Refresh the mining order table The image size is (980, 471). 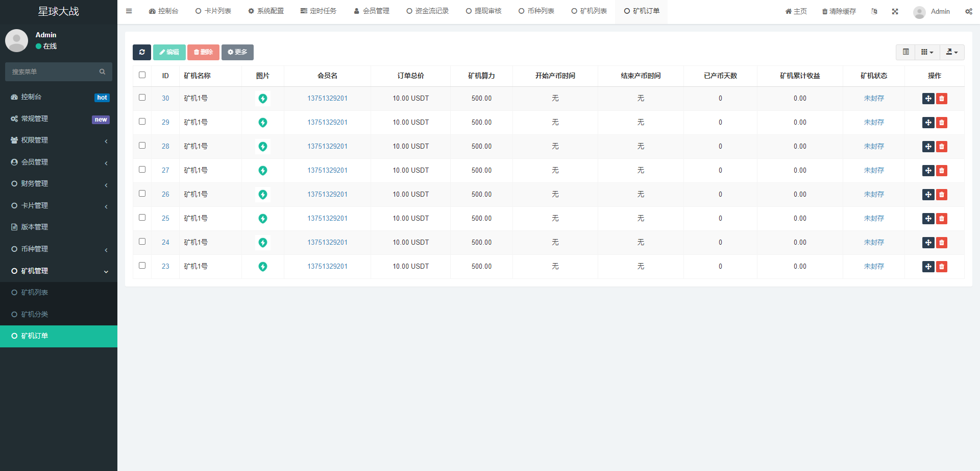click(142, 52)
